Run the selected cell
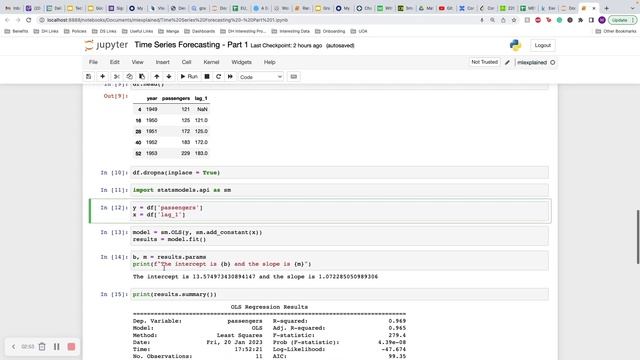 coord(189,77)
